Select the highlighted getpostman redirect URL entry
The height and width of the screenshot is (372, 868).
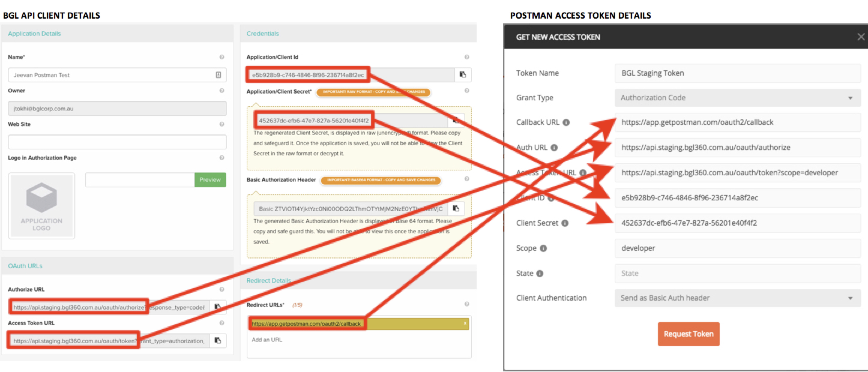359,323
